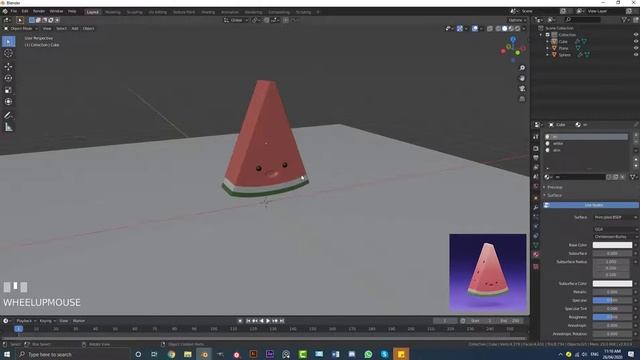640x360 pixels.
Task: Click the outliner search field
Action: (x=583, y=20)
